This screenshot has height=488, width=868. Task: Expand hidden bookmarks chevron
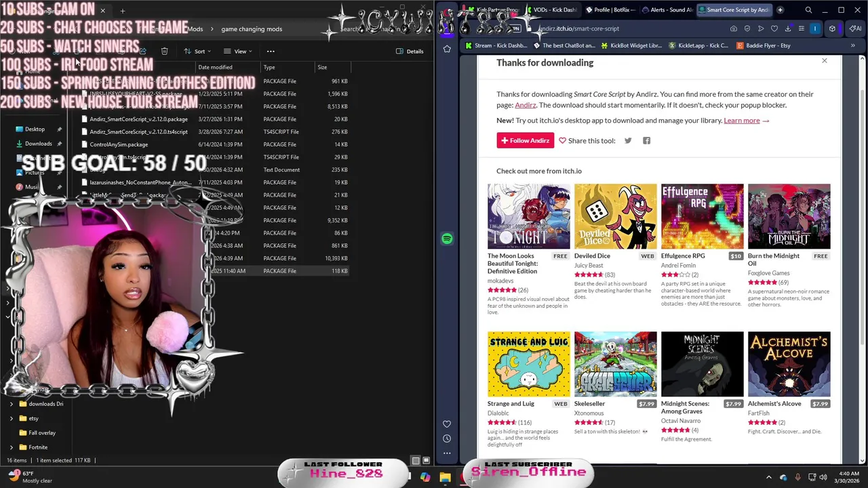pos(853,45)
